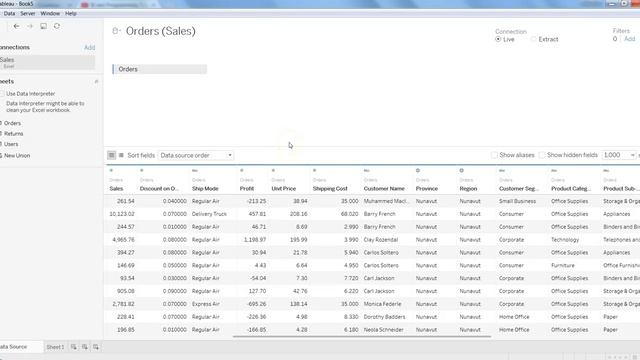Open the Window menu
640x360 pixels.
(50, 13)
